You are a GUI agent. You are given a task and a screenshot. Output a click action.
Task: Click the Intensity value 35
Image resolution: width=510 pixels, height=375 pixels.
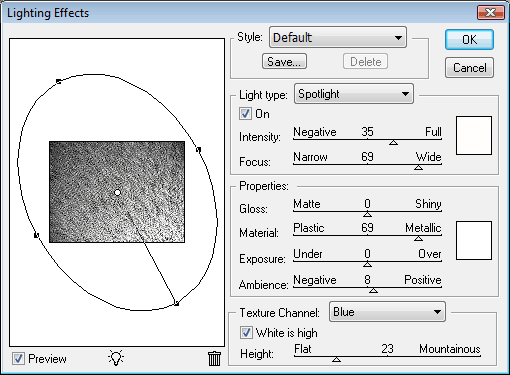(x=367, y=132)
